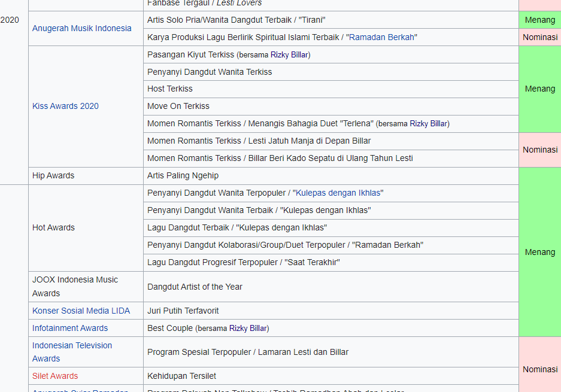
Task: Open the Kiss Awards 2020 link
Action: (65, 106)
